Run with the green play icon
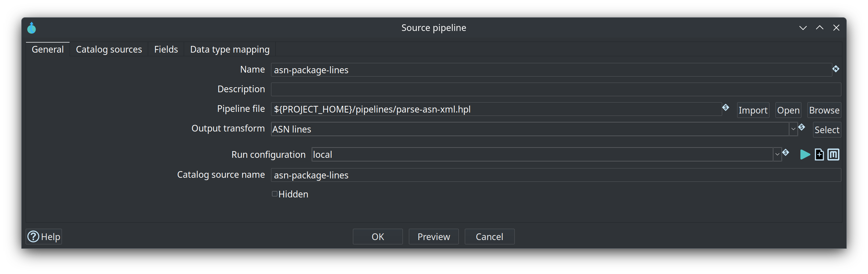This screenshot has width=868, height=274. [x=805, y=154]
